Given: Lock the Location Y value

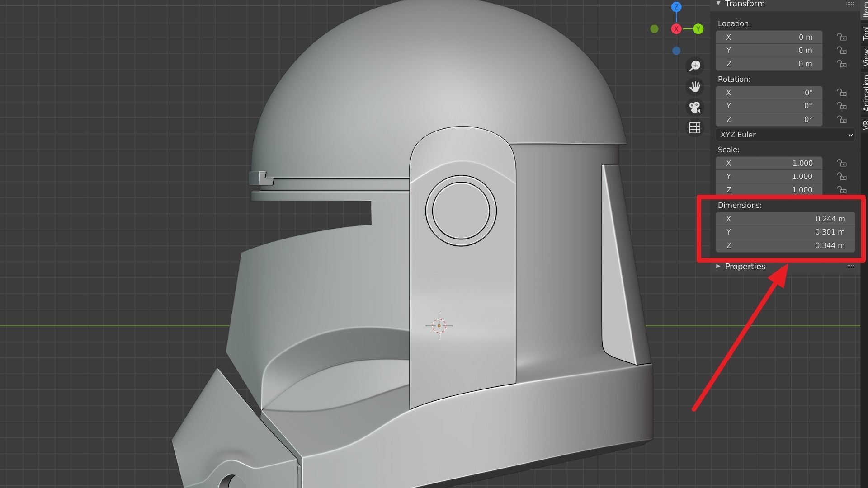Looking at the screenshot, I should (x=841, y=50).
